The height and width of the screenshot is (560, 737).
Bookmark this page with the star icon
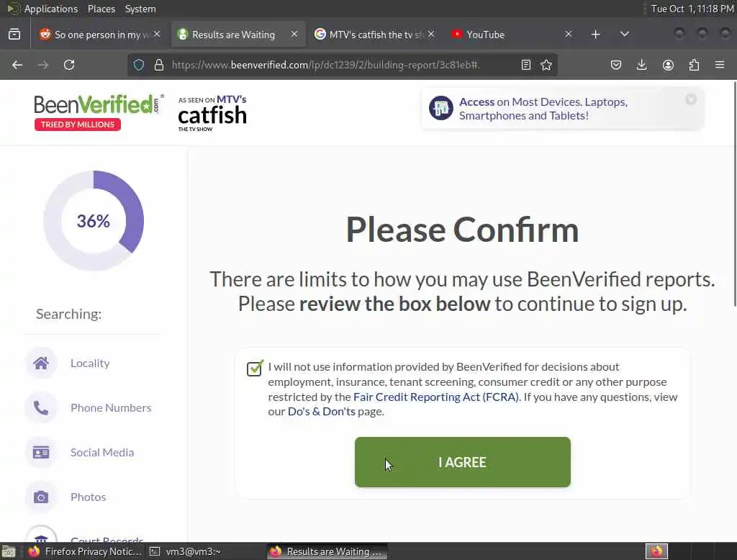coord(546,65)
